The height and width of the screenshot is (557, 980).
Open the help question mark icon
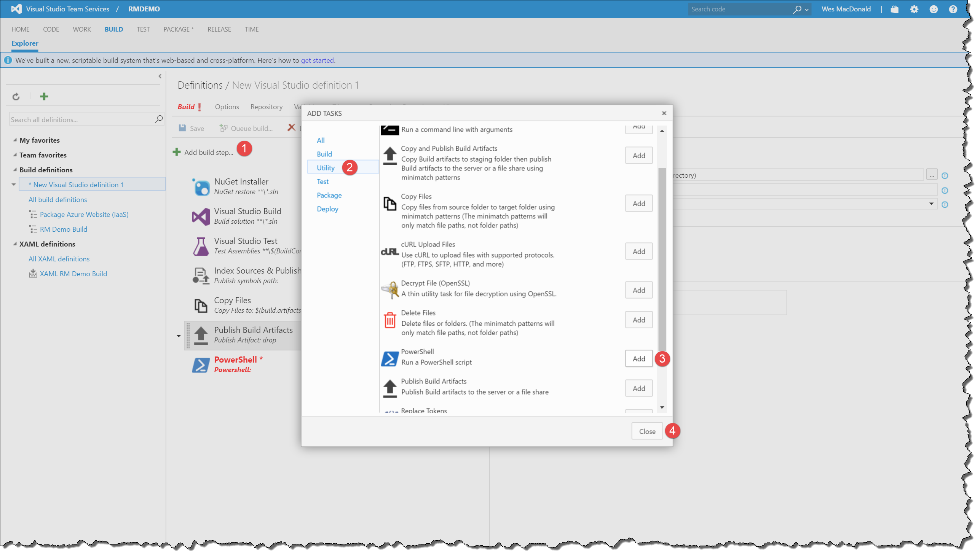953,9
